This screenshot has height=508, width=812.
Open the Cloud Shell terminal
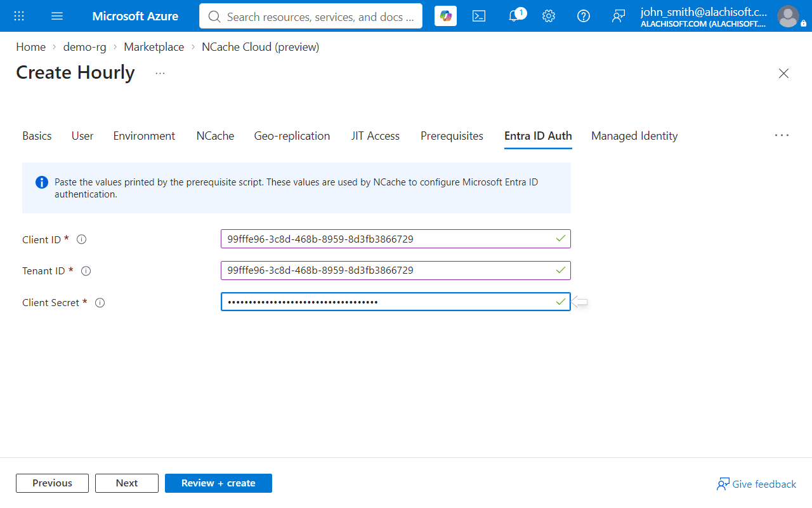click(x=479, y=16)
